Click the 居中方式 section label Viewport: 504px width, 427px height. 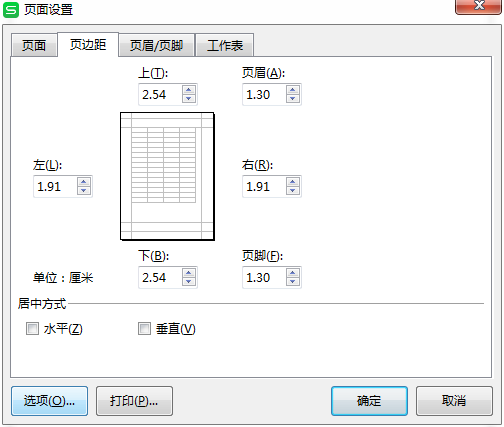pyautogui.click(x=42, y=304)
